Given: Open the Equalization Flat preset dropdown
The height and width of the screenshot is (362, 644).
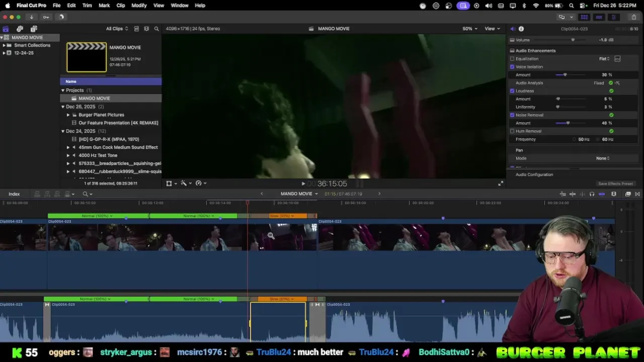Looking at the screenshot, I should 604,59.
